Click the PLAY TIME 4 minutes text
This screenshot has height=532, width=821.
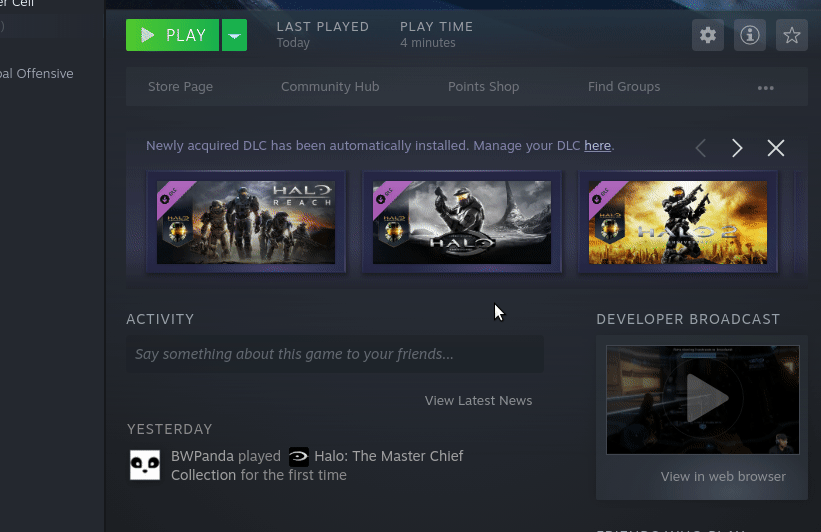tap(436, 35)
